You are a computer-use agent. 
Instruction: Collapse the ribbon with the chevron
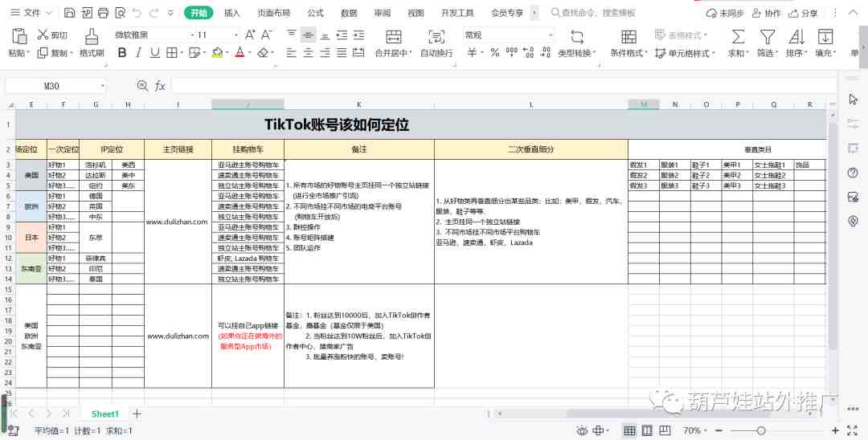click(x=853, y=12)
